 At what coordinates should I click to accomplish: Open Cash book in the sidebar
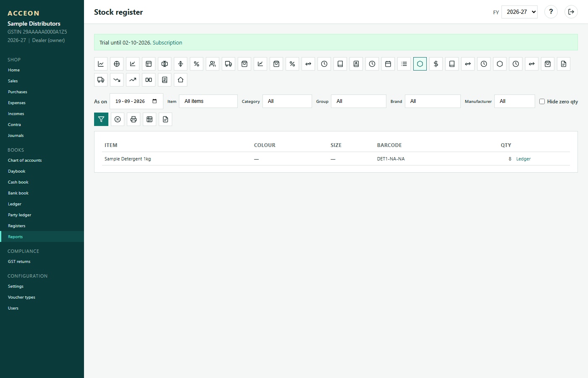click(x=42, y=182)
